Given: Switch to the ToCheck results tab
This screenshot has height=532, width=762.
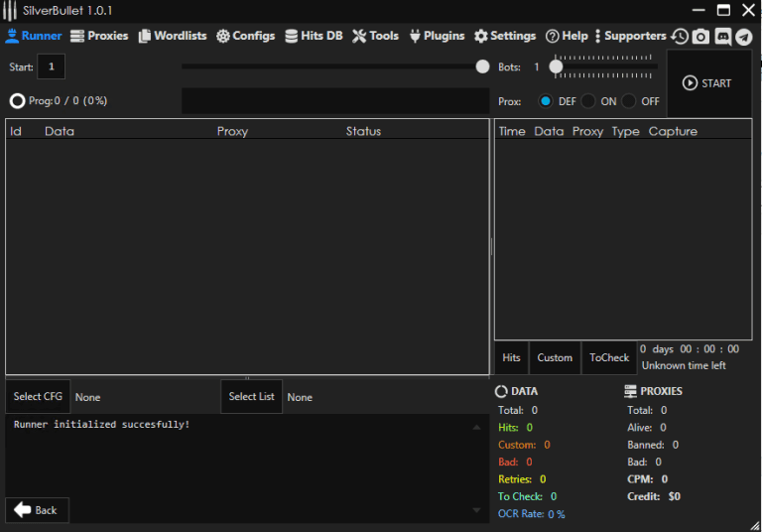Looking at the screenshot, I should [x=609, y=358].
